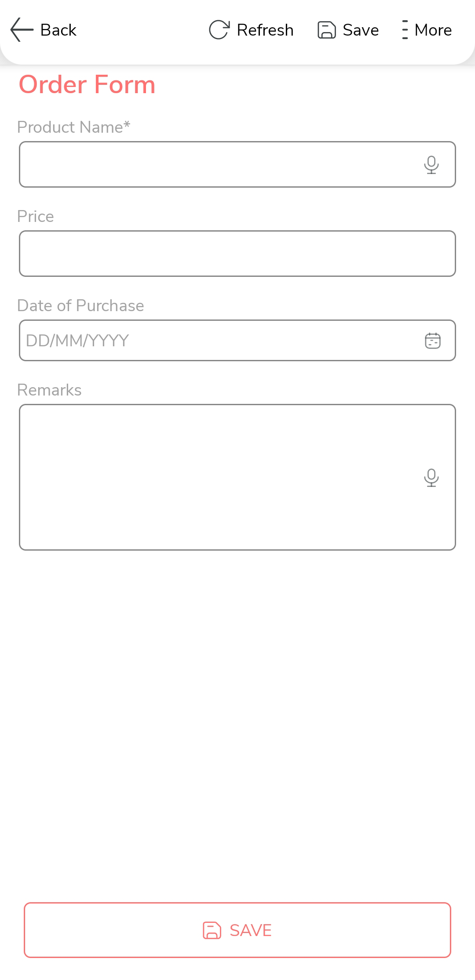The image size is (475, 980).
Task: Click inside the Remarks text area
Action: pos(216,477)
